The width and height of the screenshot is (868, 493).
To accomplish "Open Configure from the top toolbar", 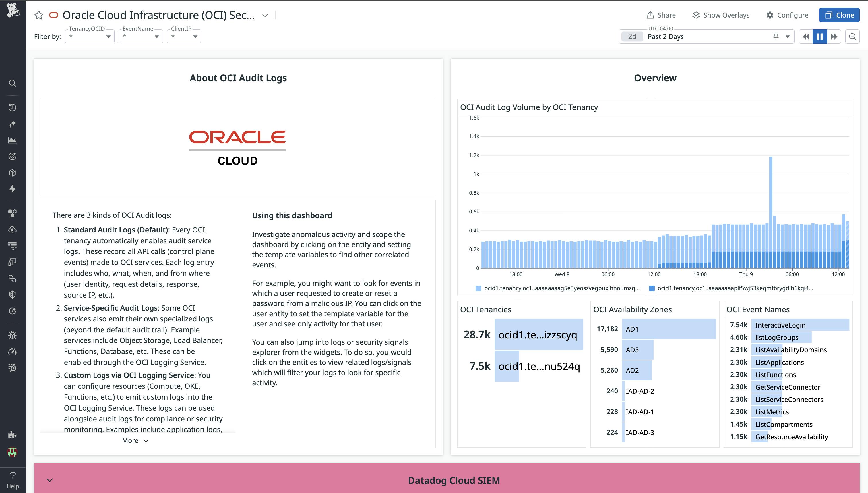I will 787,15.
